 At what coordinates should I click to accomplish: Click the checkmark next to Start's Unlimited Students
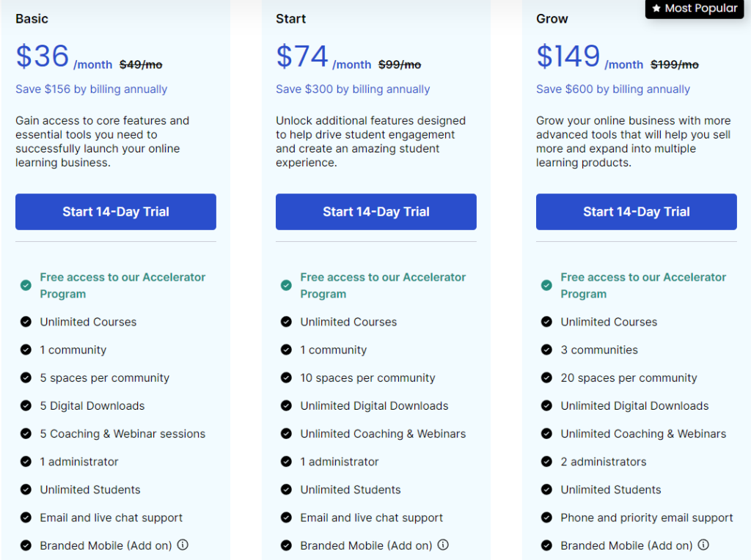286,490
